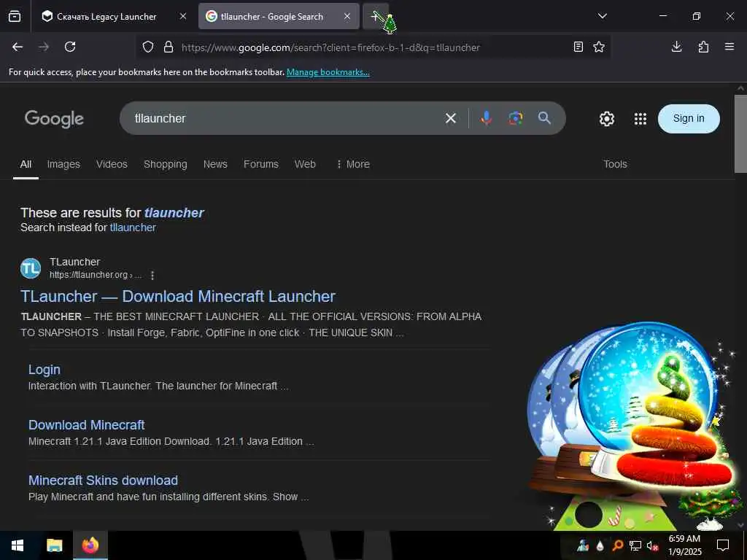Open Google quick settings gear
Viewport: 747px width, 560px height.
606,119
